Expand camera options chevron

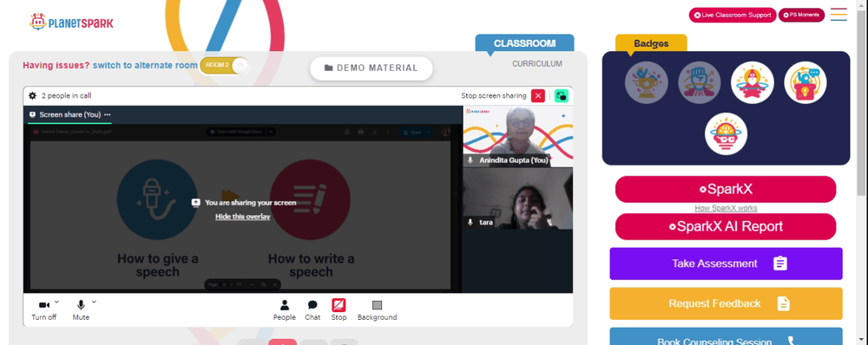[x=56, y=302]
